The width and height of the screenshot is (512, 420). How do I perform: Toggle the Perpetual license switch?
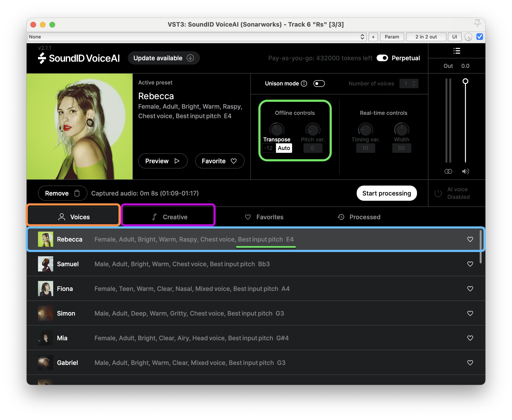point(382,58)
